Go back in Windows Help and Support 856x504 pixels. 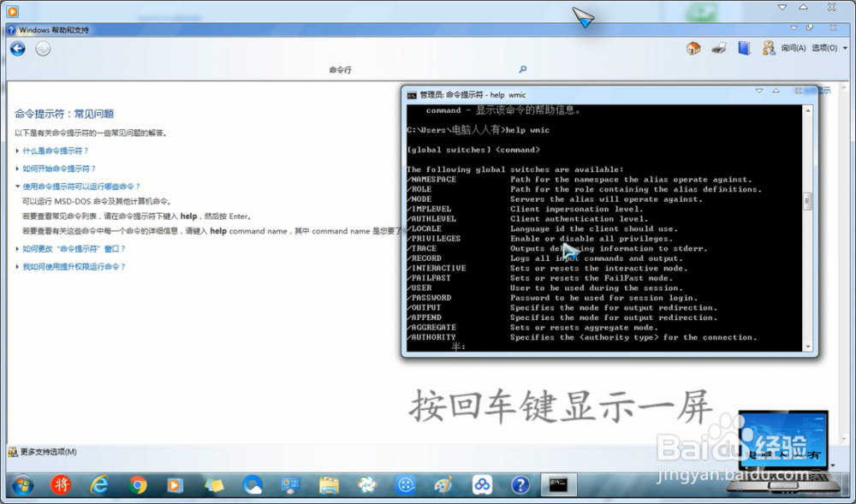click(x=17, y=49)
